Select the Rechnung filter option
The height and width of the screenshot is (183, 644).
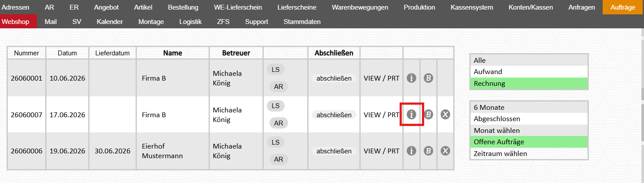tap(529, 83)
